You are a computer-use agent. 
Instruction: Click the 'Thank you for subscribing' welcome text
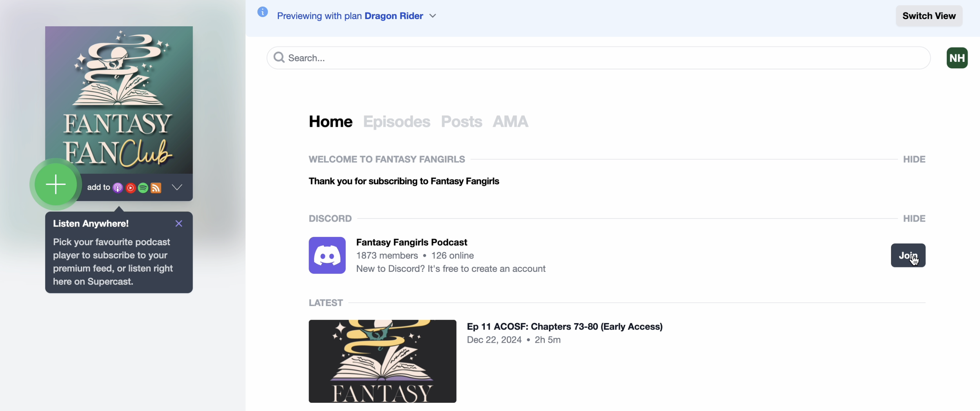pos(404,181)
